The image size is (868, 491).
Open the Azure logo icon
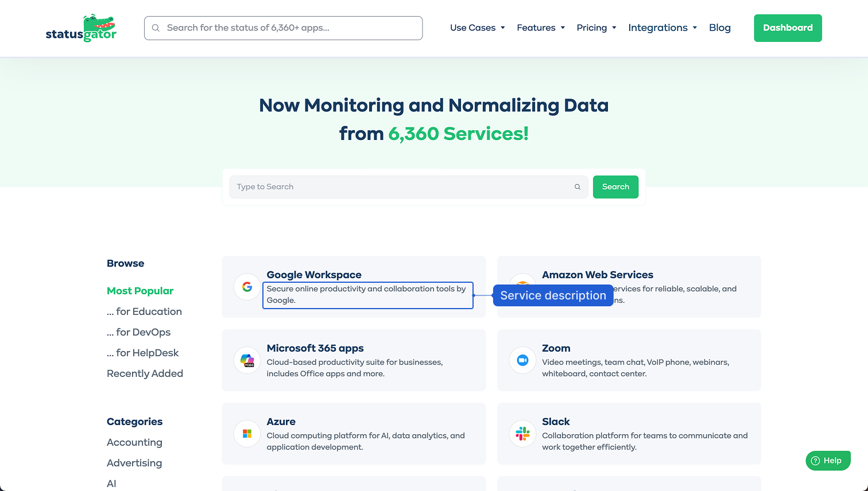pyautogui.click(x=247, y=434)
